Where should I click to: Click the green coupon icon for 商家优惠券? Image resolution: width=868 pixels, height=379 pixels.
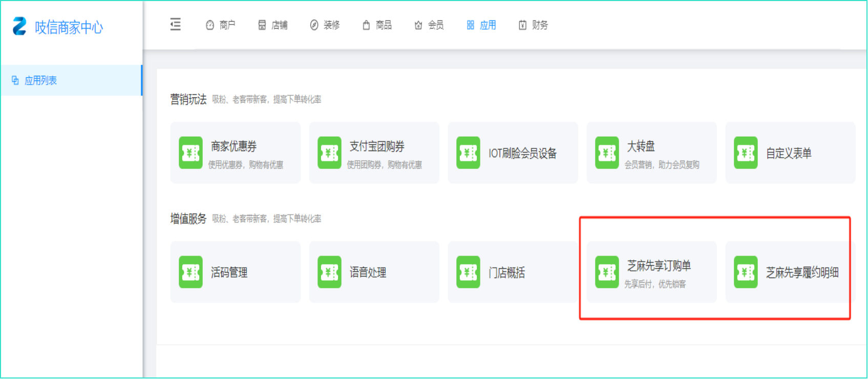[x=190, y=153]
